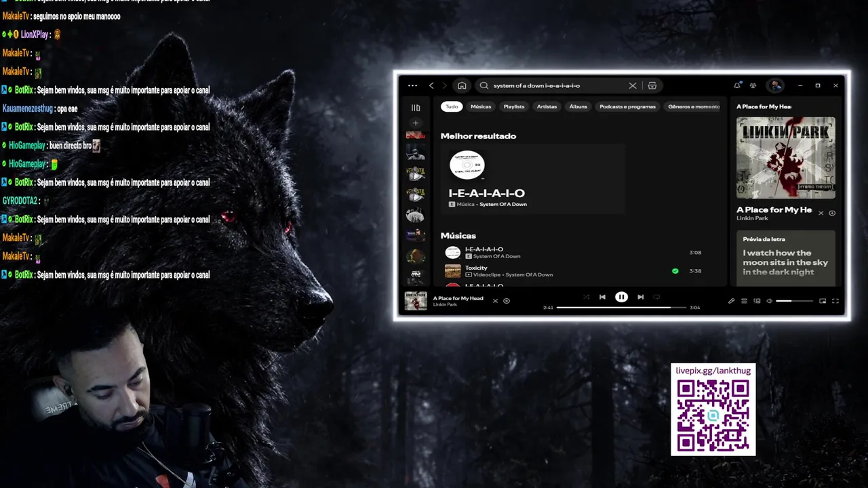Toggle repeat mode

click(x=656, y=297)
